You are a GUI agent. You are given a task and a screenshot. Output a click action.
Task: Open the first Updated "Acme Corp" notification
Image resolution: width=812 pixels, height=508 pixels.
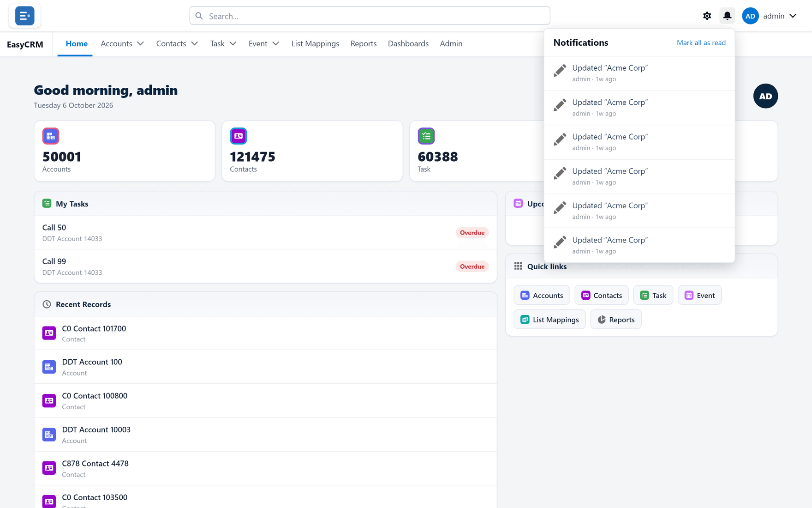click(639, 73)
